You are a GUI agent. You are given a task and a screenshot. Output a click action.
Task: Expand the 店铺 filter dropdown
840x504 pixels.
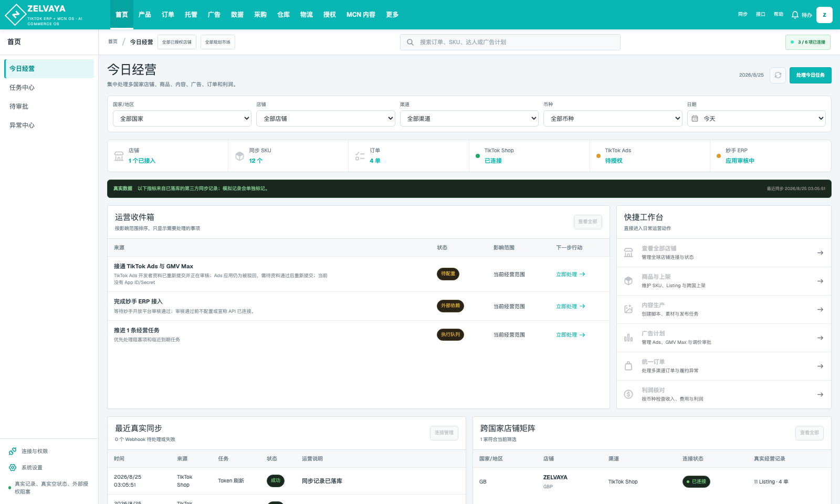coord(325,119)
